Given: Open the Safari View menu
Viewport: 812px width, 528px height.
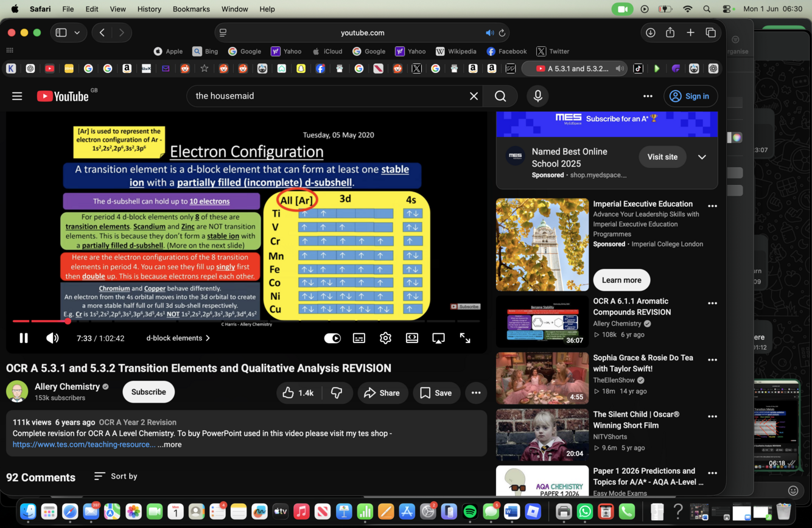Looking at the screenshot, I should click(x=118, y=9).
